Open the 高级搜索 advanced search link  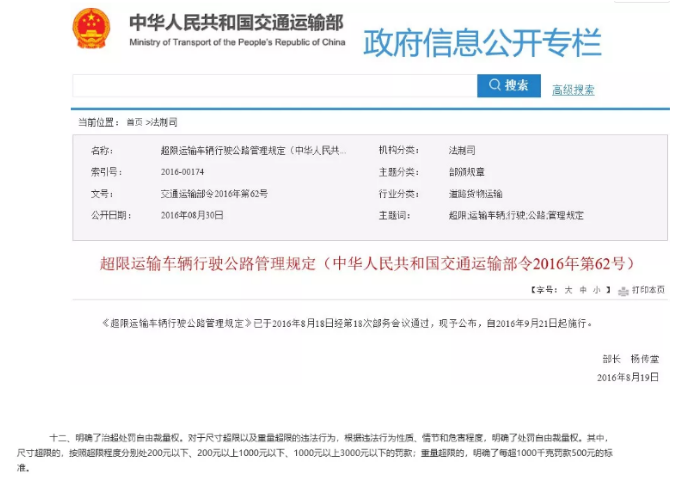point(573,90)
